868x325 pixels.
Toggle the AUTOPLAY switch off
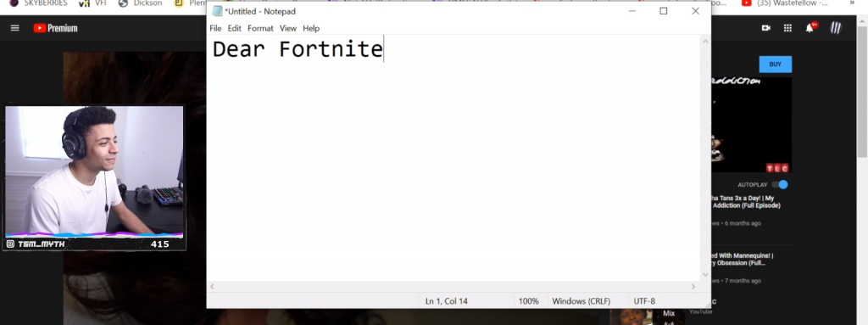point(780,185)
